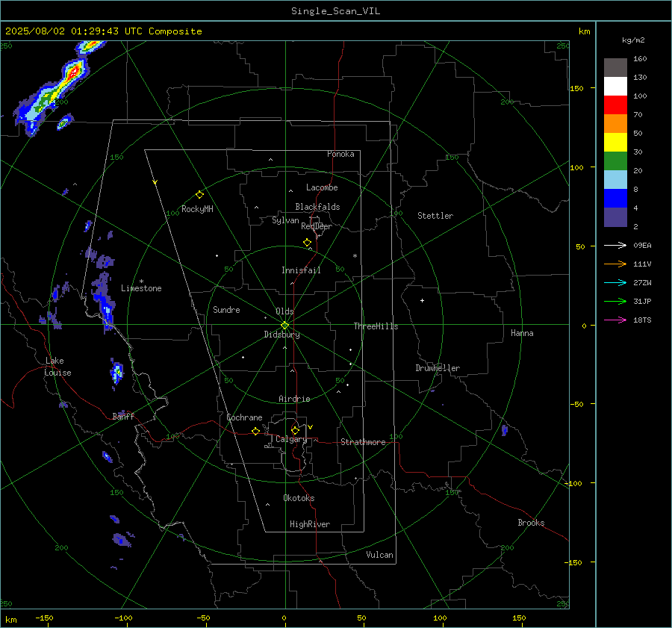
Task: Click the cyan 27ZW arrow icon
Action: pos(615,282)
